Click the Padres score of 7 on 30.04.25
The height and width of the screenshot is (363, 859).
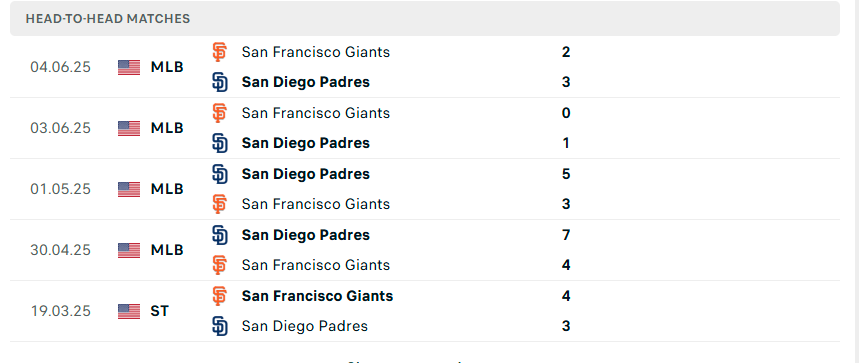(566, 235)
